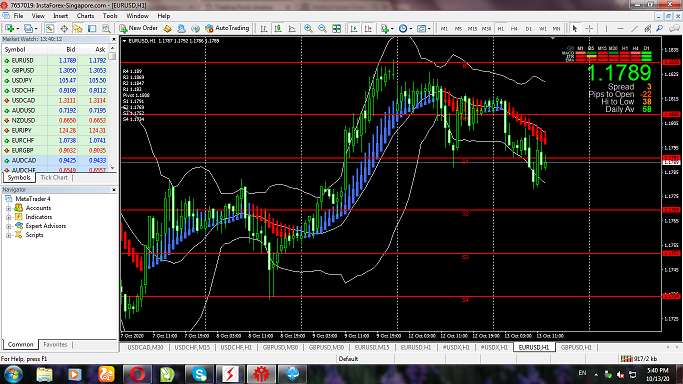Toggle the AutoTrading button
Image resolution: width=683 pixels, height=384 pixels.
tap(227, 28)
